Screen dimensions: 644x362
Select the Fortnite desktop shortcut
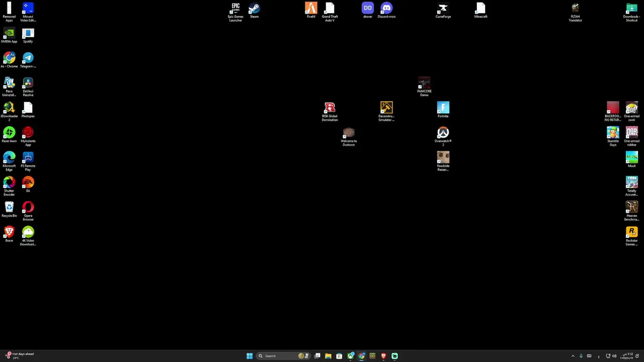pyautogui.click(x=443, y=110)
